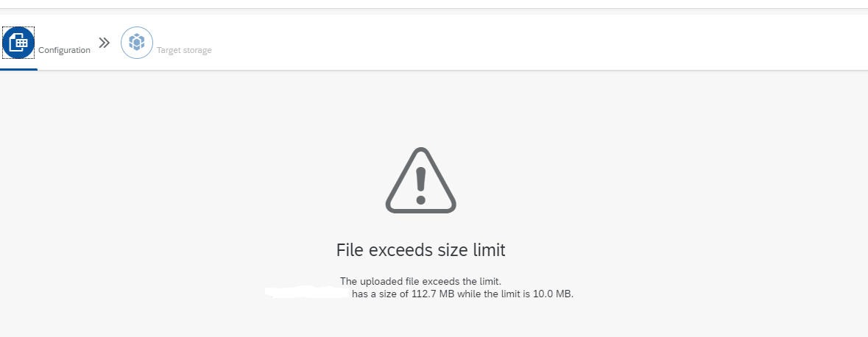868x337 pixels.
Task: Click the "File exceeds size limit" heading
Action: tap(420, 250)
